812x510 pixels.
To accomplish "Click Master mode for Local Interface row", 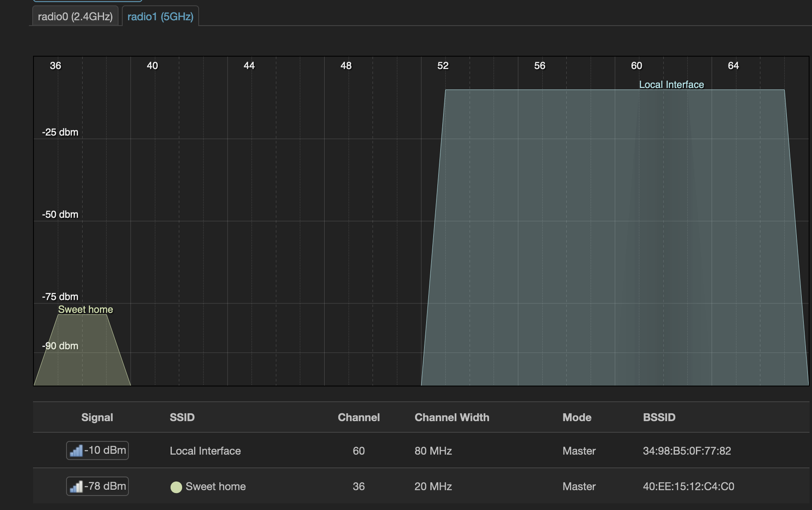I will coord(579,451).
